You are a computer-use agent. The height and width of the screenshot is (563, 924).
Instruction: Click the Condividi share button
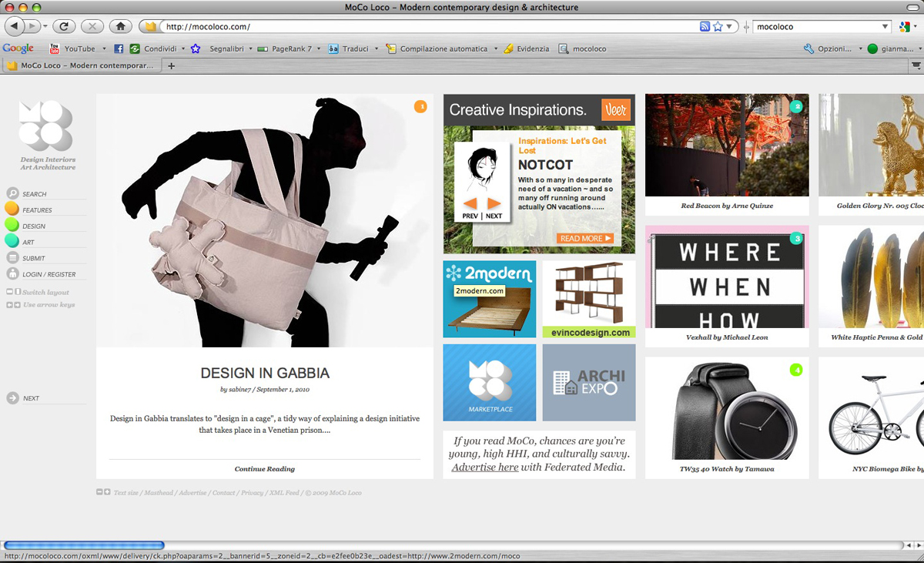tap(154, 49)
